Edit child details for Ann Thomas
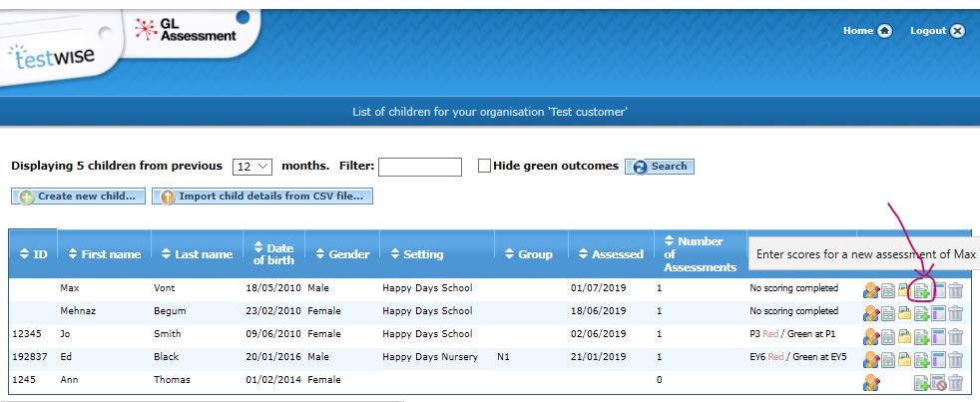Screen dimensions: 980x402 pyautogui.click(x=871, y=382)
